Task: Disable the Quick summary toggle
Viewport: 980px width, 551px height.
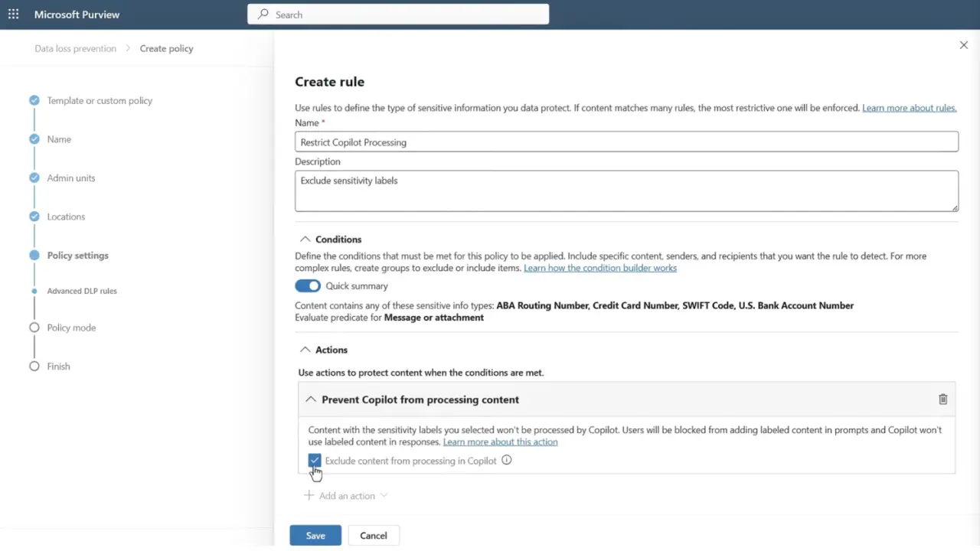Action: click(x=308, y=285)
